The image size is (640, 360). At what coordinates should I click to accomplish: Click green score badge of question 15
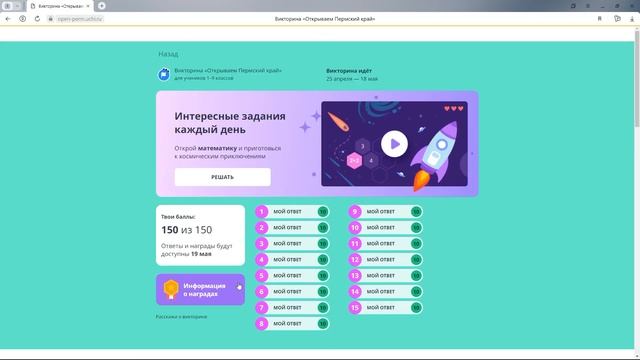pos(416,307)
